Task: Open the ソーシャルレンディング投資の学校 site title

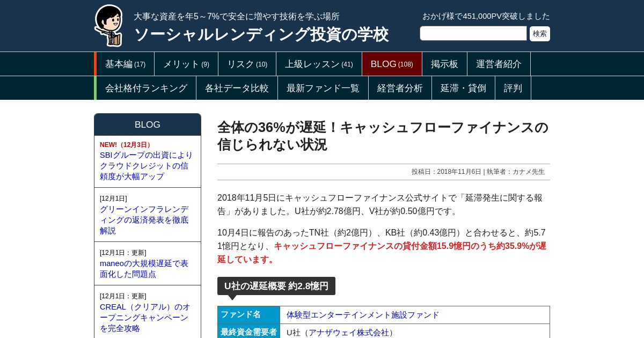Action: coord(261,34)
